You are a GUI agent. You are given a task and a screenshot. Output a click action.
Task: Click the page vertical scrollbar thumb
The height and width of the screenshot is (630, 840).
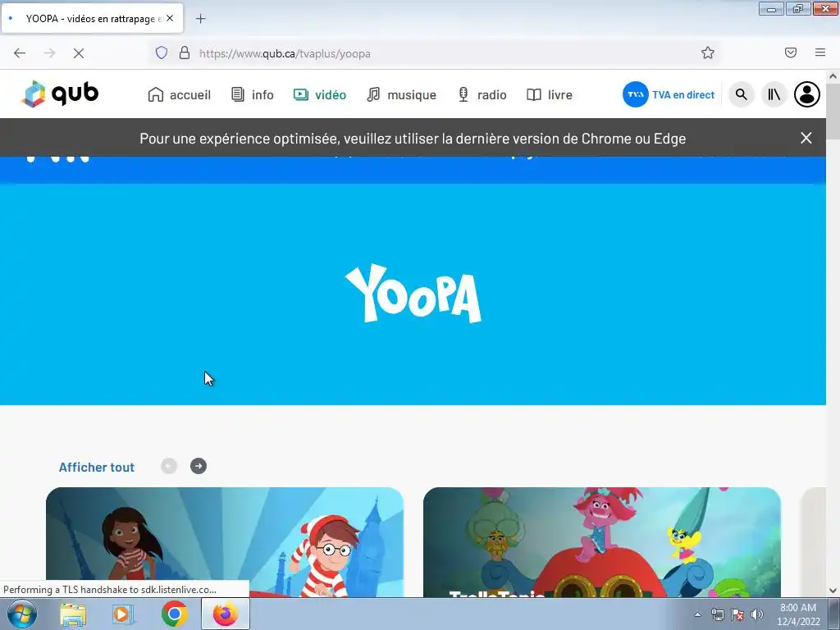(x=833, y=113)
